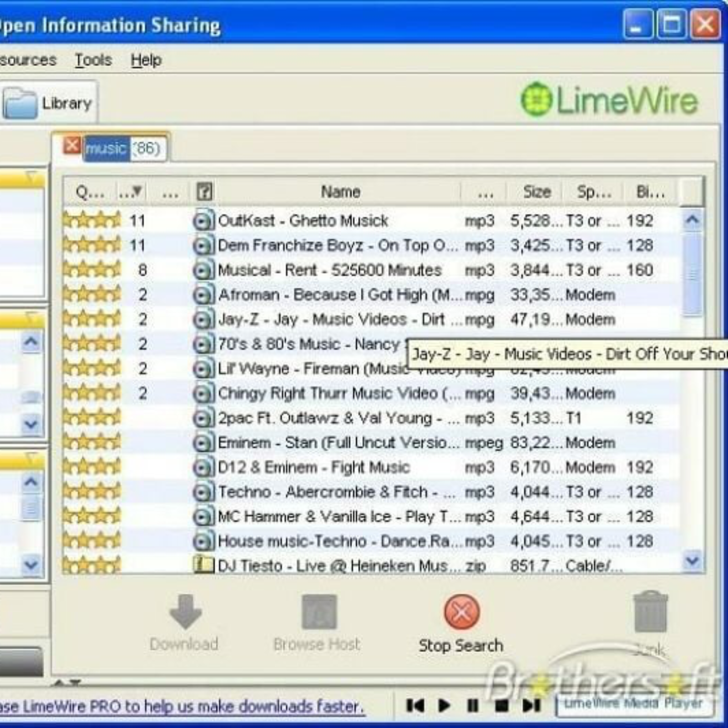The height and width of the screenshot is (728, 728).
Task: Click file icon of MC Hammer & Vanilla Ice row
Action: click(203, 516)
